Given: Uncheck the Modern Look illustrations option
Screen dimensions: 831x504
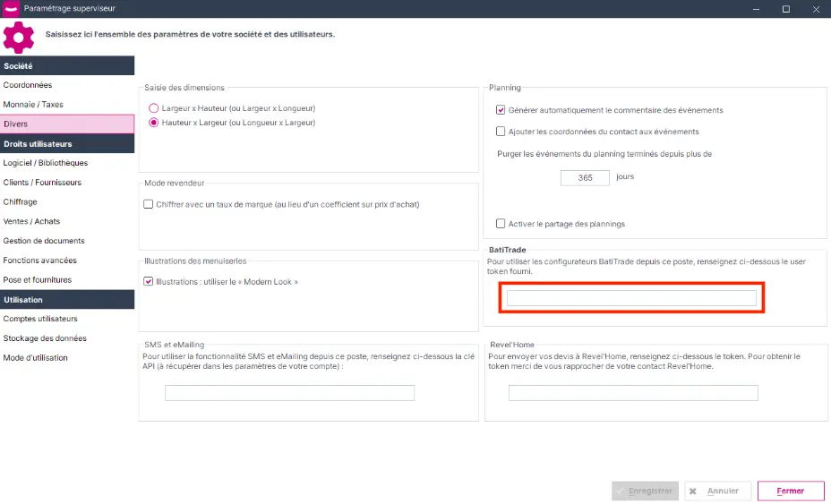Looking at the screenshot, I should click(x=149, y=281).
